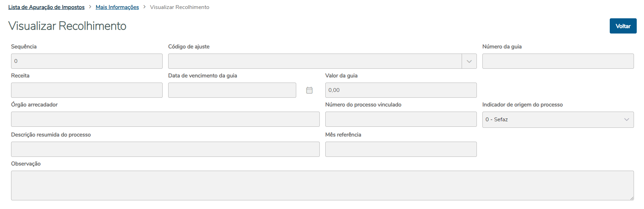Focus the Receita text field
Viewport: 644px width, 209px height.
point(87,90)
